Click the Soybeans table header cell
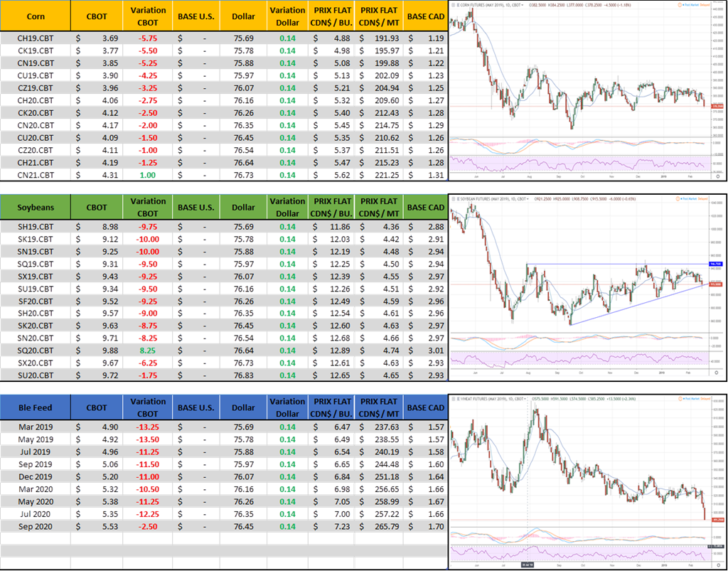728x571 pixels. [x=36, y=208]
